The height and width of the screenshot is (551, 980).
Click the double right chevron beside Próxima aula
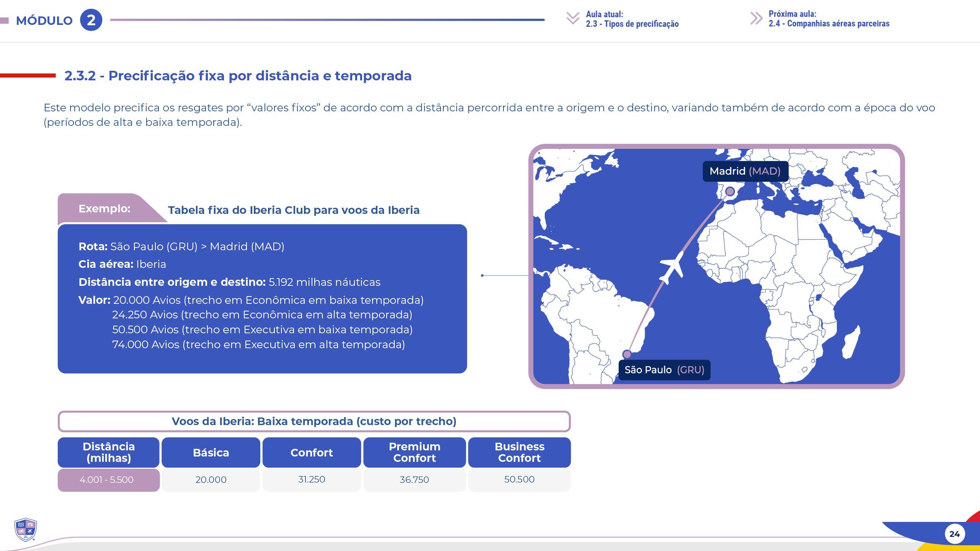click(x=756, y=18)
